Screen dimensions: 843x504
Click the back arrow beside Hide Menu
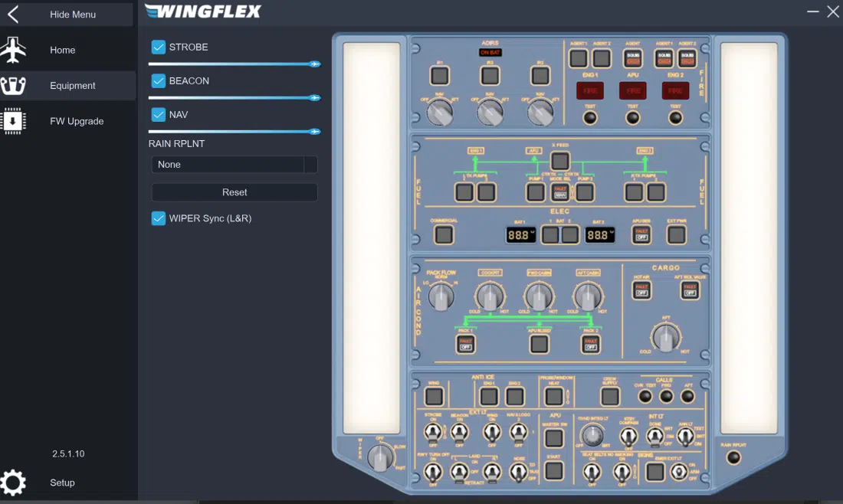point(13,15)
